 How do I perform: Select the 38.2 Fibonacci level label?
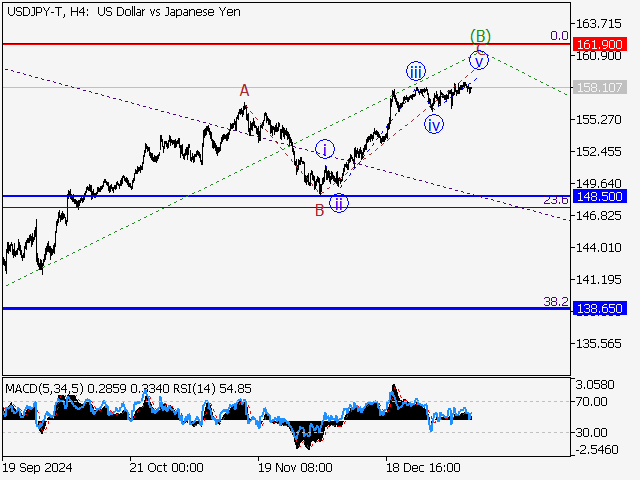[555, 301]
